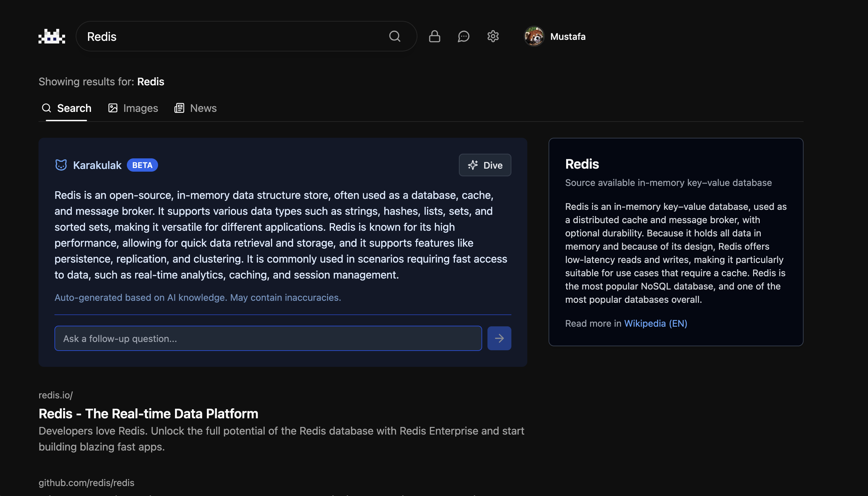The image size is (868, 496).
Task: Open the Mustafa username menu
Action: (567, 37)
